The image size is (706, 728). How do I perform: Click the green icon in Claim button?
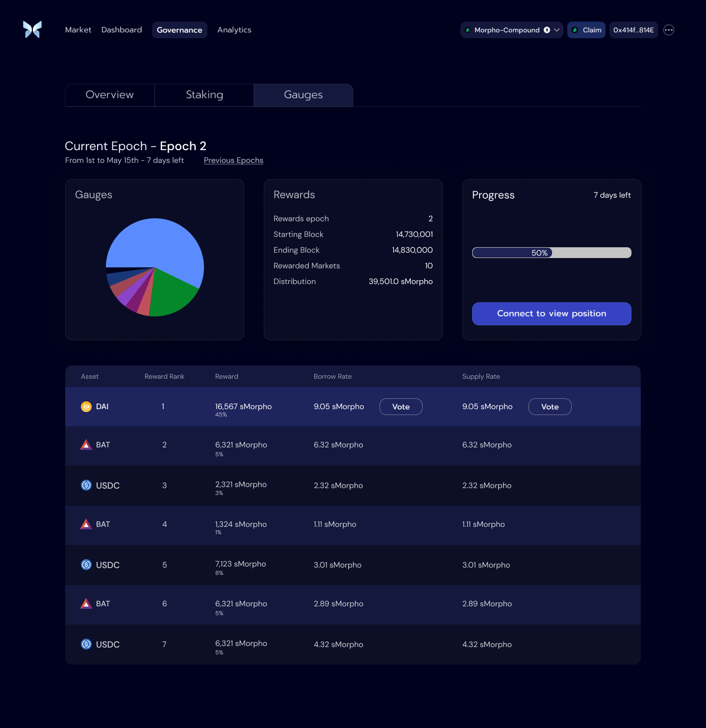[x=575, y=30]
